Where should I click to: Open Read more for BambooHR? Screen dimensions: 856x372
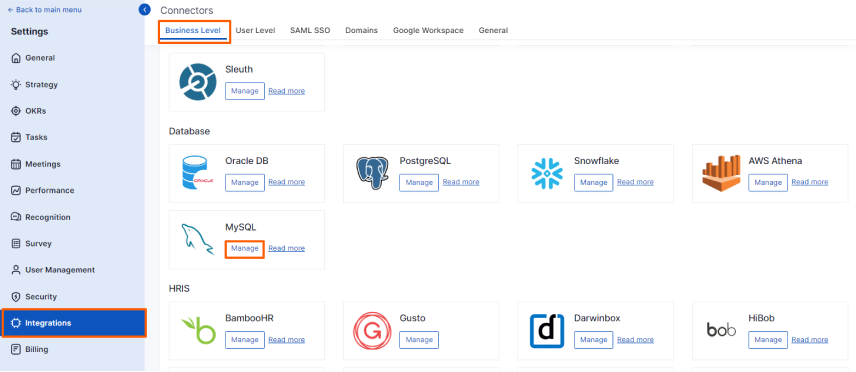pyautogui.click(x=287, y=340)
